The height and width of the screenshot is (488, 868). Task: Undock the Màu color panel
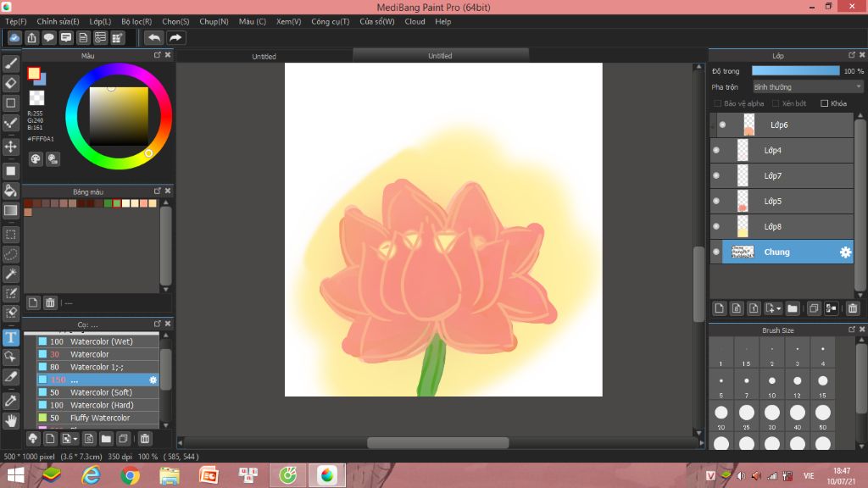tap(157, 55)
